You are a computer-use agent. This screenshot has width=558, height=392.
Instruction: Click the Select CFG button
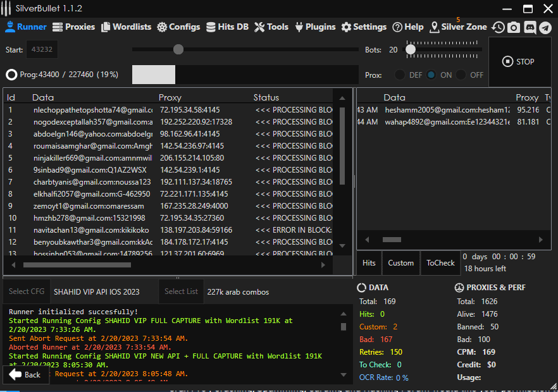pos(27,291)
